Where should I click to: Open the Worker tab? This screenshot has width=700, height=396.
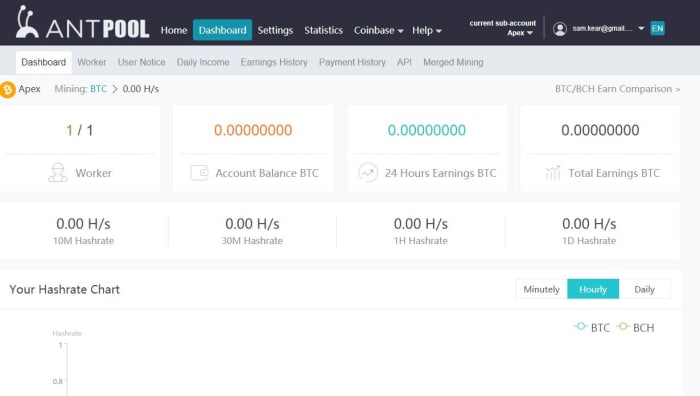[92, 63]
